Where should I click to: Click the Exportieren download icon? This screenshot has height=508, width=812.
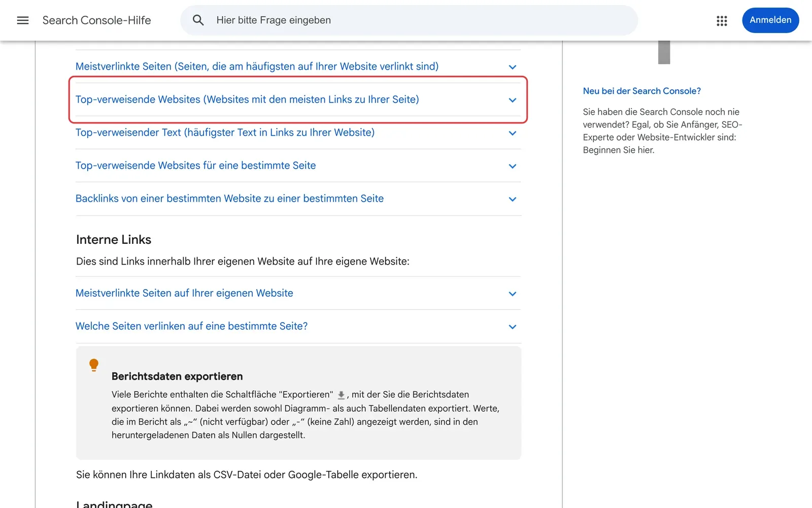pos(341,395)
